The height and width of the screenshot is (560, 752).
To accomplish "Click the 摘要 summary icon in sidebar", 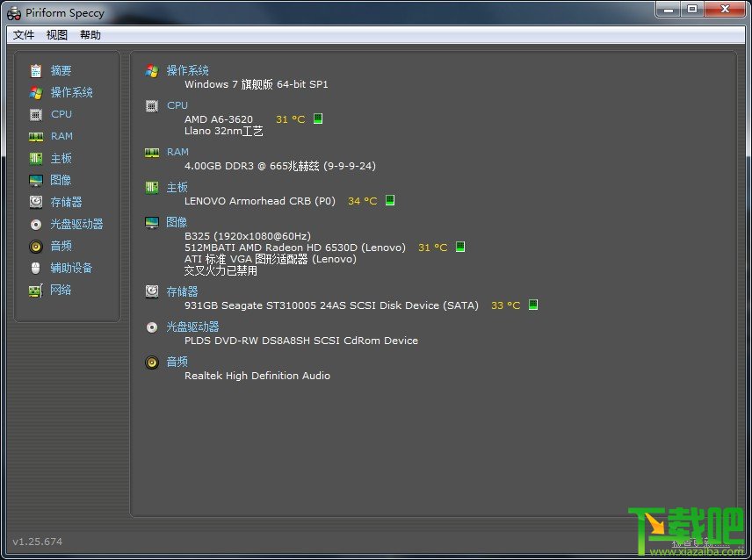I will click(36, 71).
